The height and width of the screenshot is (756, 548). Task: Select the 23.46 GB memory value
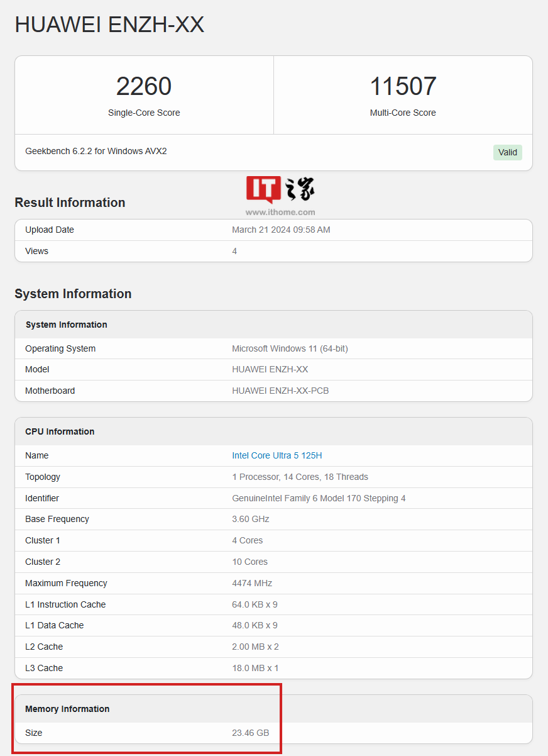point(251,733)
